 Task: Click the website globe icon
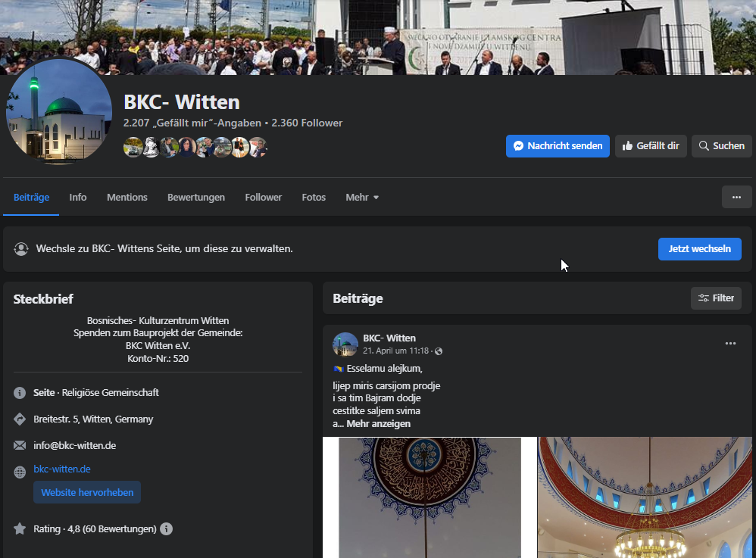[20, 472]
